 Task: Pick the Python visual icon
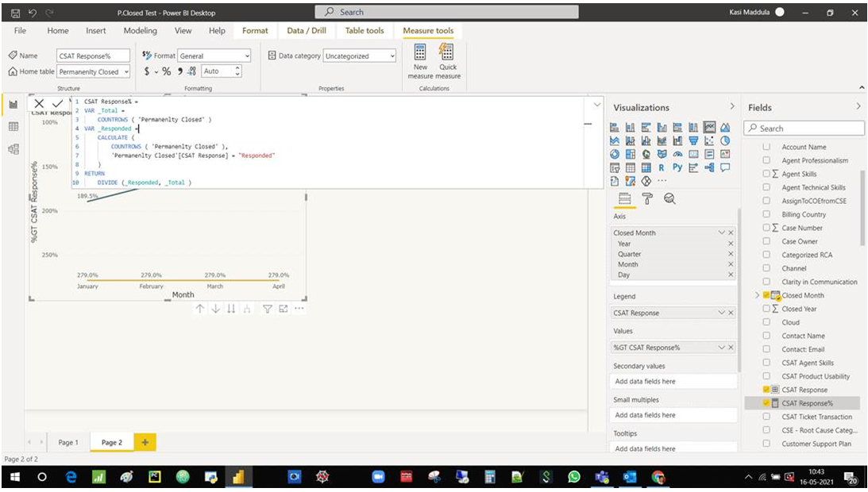click(x=677, y=167)
